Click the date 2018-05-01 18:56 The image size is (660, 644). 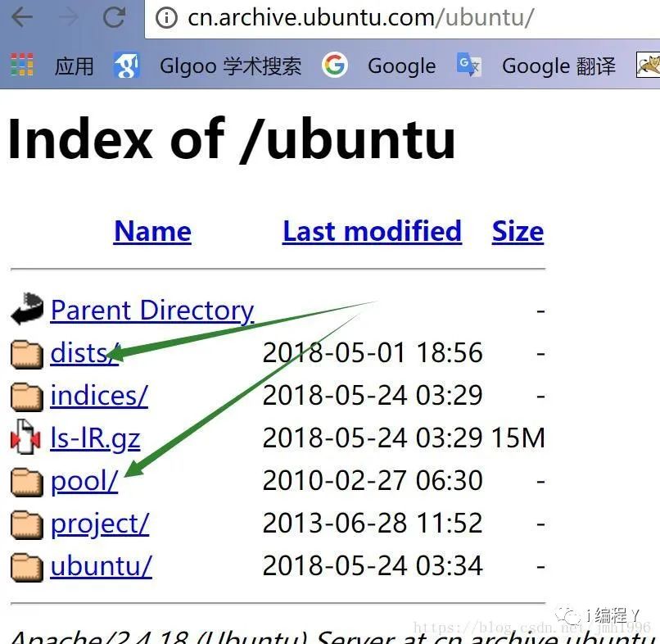(373, 352)
